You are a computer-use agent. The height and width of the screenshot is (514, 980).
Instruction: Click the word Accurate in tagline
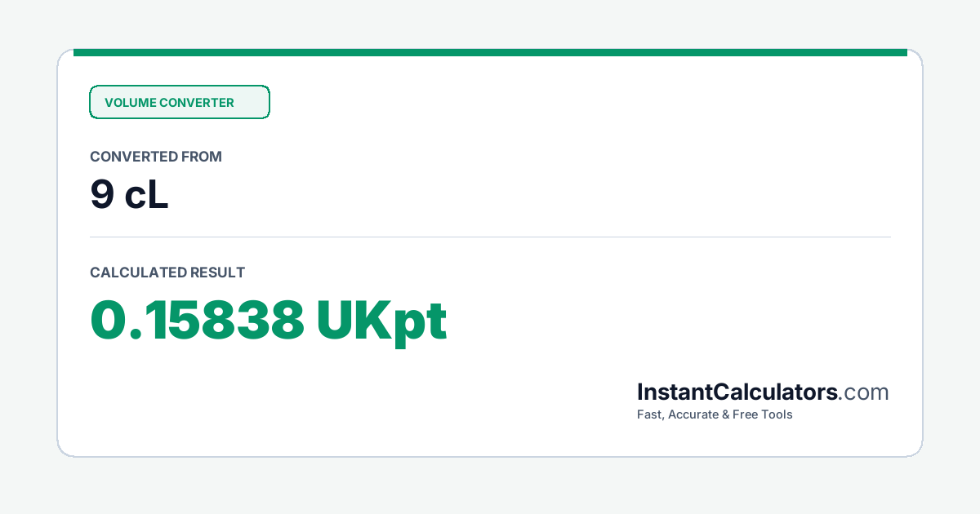click(x=695, y=414)
